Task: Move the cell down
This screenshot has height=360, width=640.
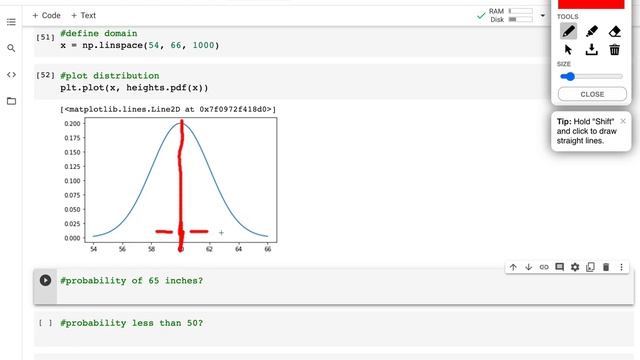Action: pos(529,267)
